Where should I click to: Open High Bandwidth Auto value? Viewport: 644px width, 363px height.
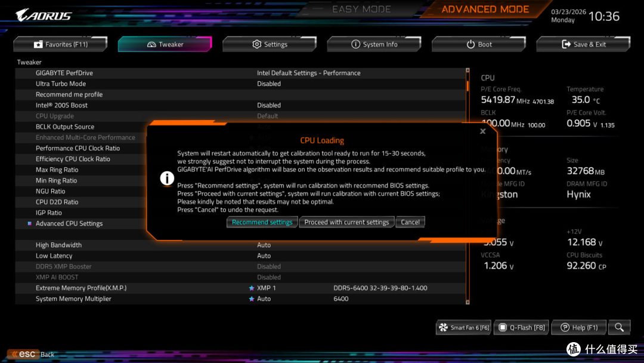(x=264, y=245)
